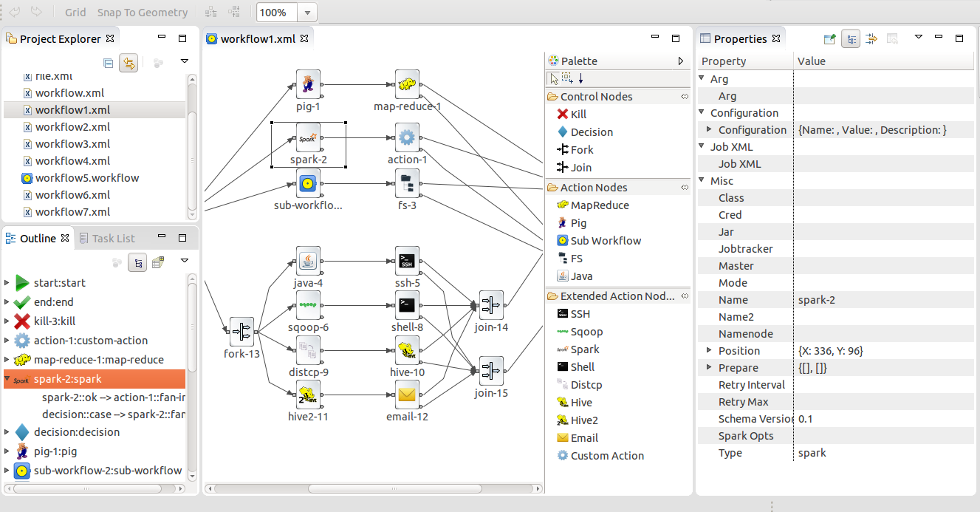Switch to the Project Explorer tab
980x512 pixels.
pyautogui.click(x=59, y=38)
